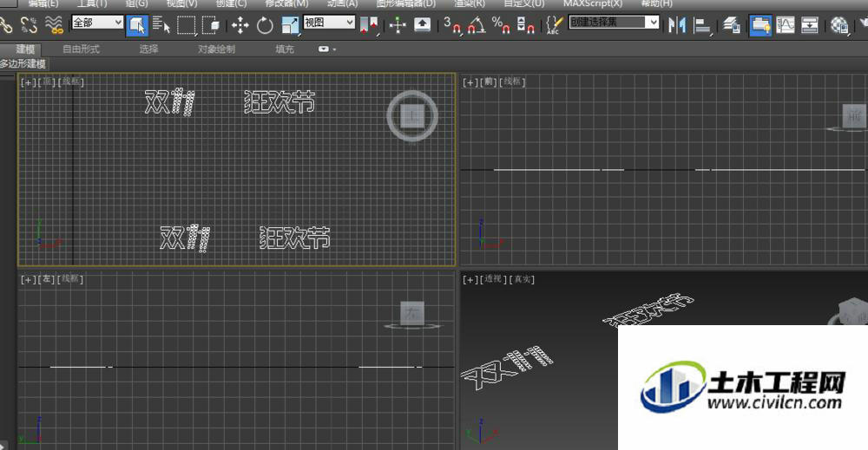Screen dimensions: 868x450
Task: Open the 图形编辑器(D) menu
Action: [x=405, y=3]
